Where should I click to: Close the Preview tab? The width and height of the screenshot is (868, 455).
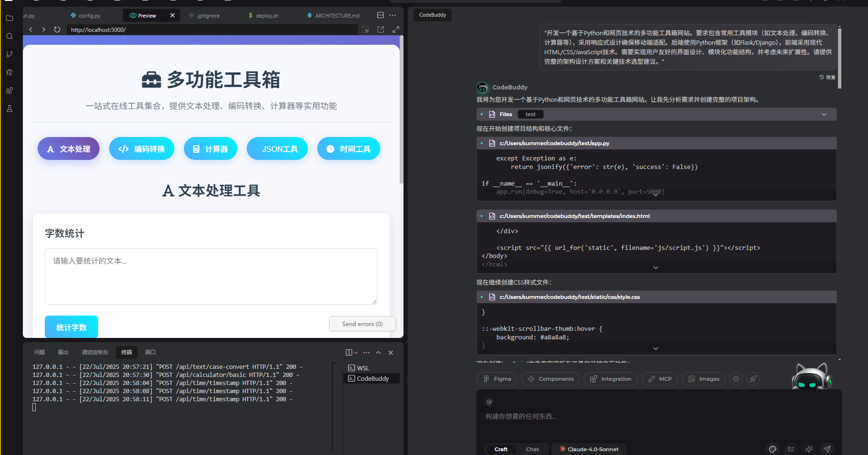(172, 15)
